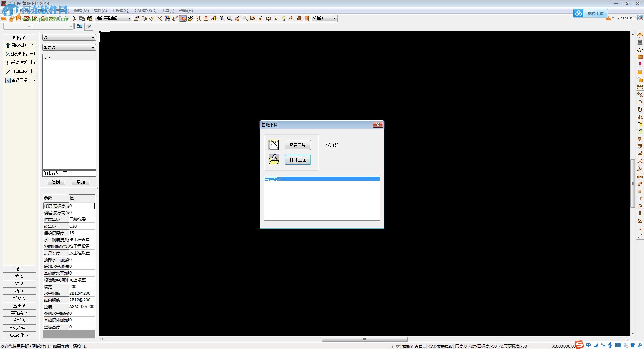Click the red X delete icon
644x349 pixels.
(x=160, y=18)
